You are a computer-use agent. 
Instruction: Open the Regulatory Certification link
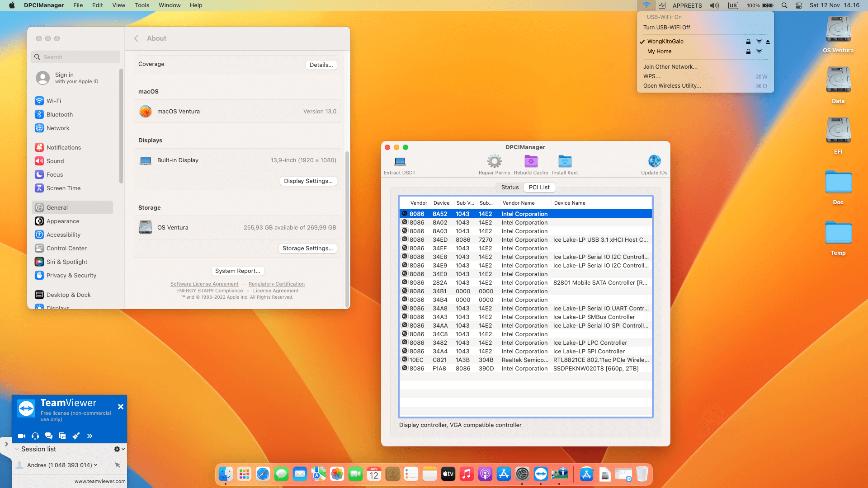(277, 284)
